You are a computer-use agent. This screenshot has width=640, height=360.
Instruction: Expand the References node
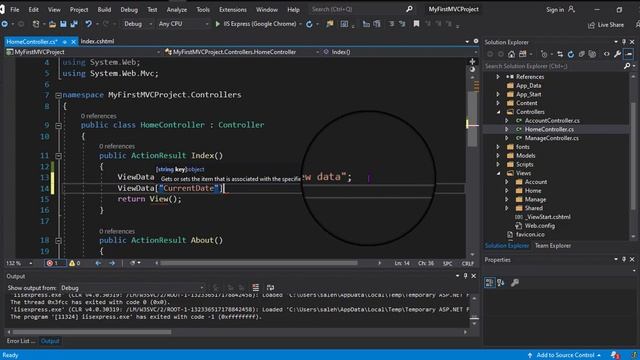[x=498, y=77]
